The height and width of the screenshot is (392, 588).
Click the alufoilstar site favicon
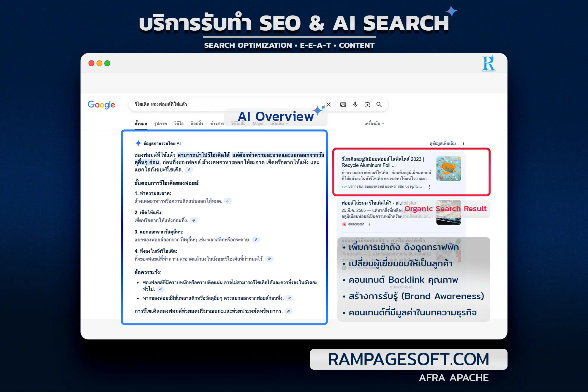[344, 224]
